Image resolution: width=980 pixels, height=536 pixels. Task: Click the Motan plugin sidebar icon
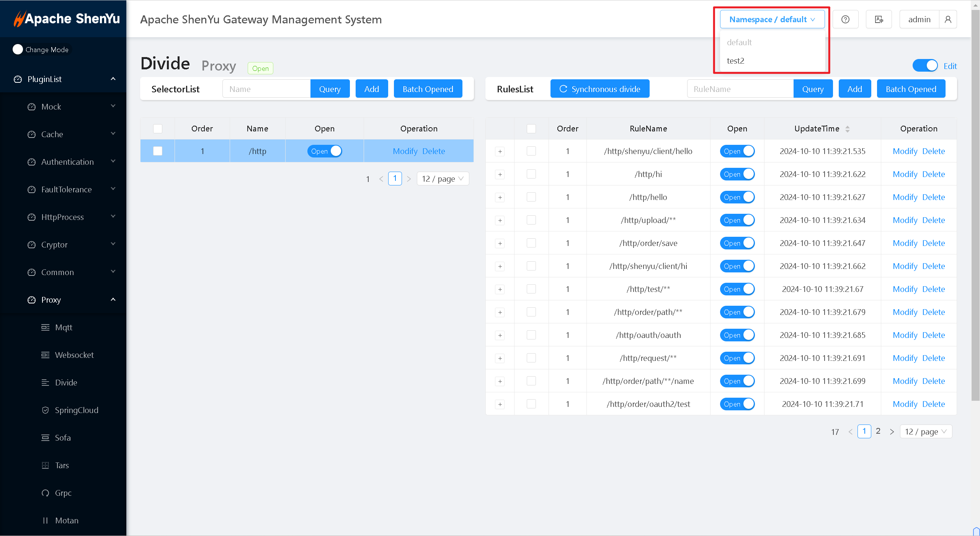tap(45, 521)
